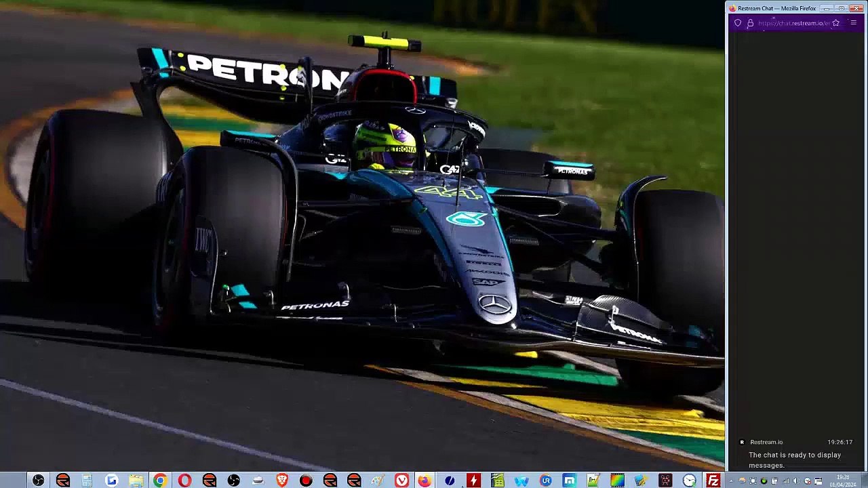Open Calculator from the taskbar
Image resolution: width=868 pixels, height=488 pixels.
click(87, 481)
